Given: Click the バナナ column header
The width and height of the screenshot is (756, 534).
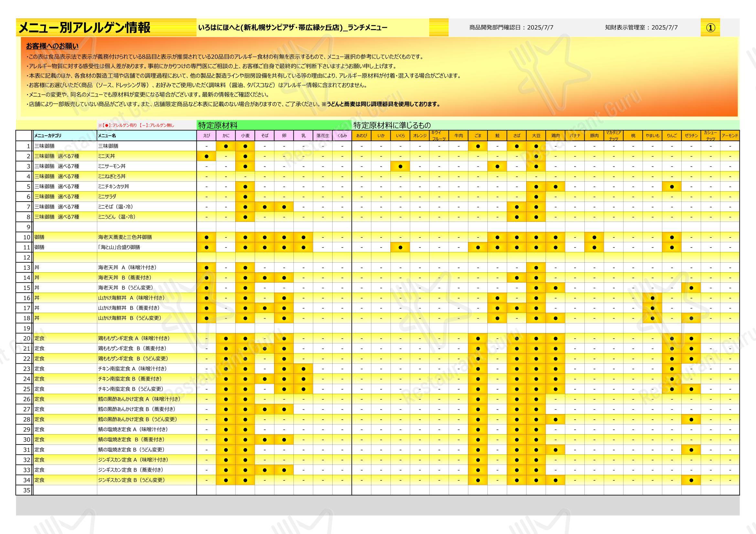Looking at the screenshot, I should (575, 136).
